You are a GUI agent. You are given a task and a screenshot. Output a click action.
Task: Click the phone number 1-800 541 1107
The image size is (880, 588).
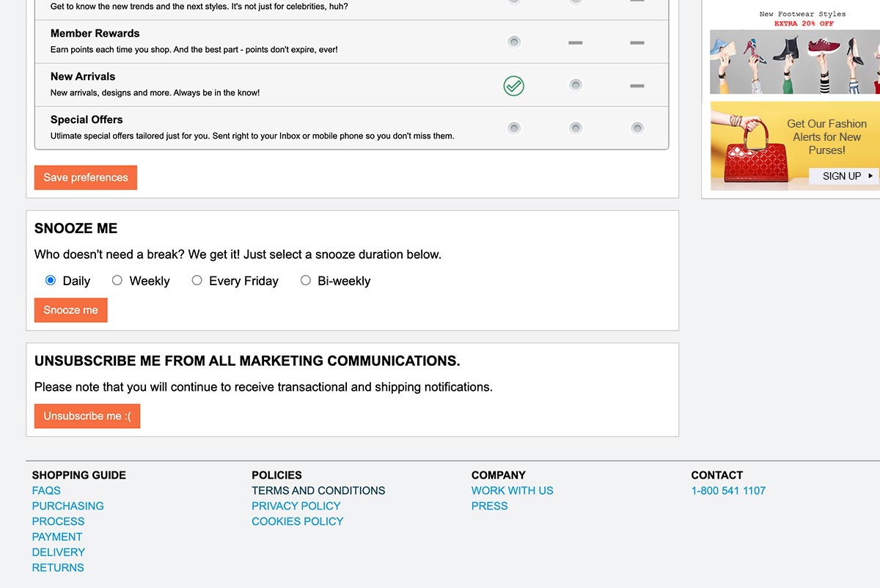[728, 490]
